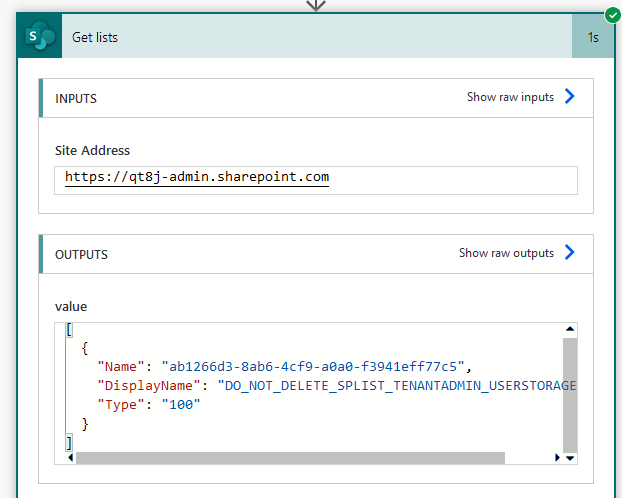This screenshot has width=622, height=498.
Task: Click the scroll down arrow in value box
Action: 570,457
